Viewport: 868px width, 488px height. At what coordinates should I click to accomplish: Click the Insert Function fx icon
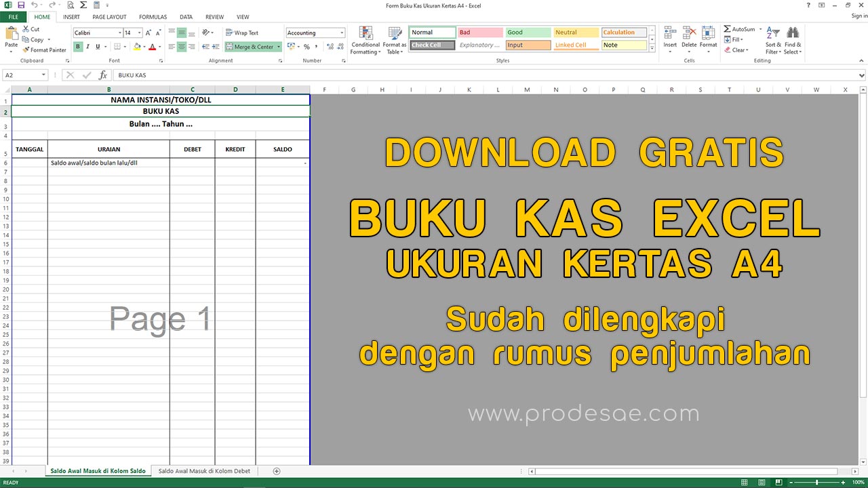pos(103,75)
